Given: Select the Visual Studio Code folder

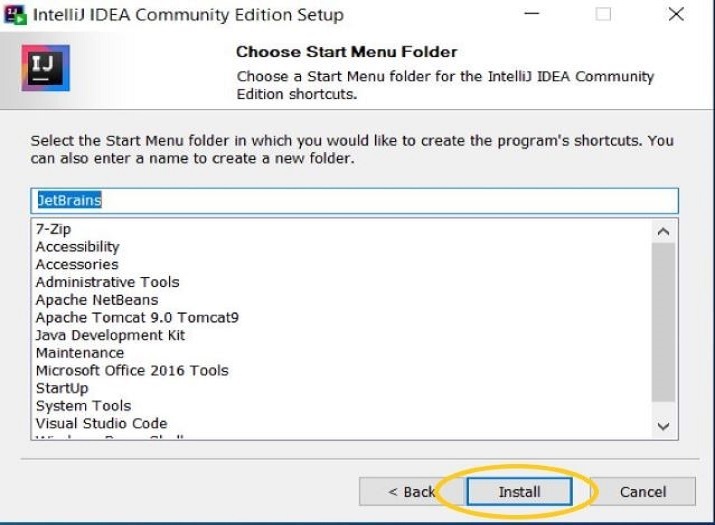Looking at the screenshot, I should [101, 423].
